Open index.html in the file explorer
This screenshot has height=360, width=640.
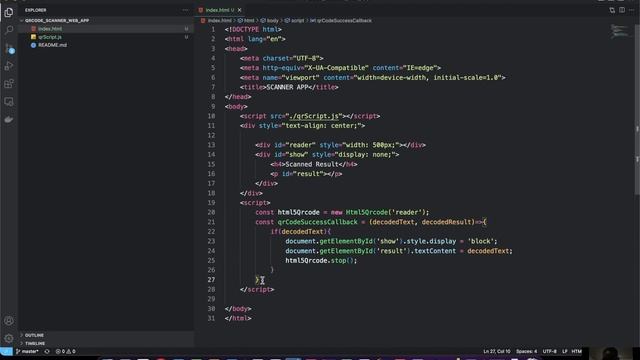[50, 29]
